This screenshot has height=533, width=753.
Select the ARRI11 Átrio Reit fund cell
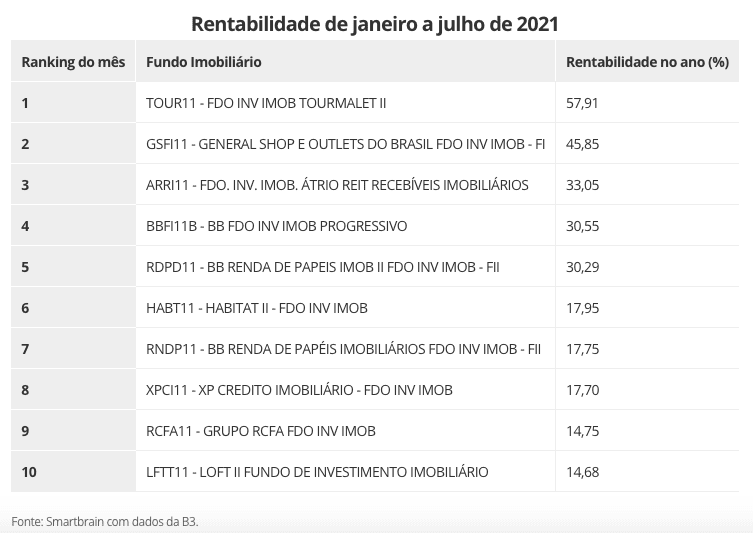click(337, 185)
